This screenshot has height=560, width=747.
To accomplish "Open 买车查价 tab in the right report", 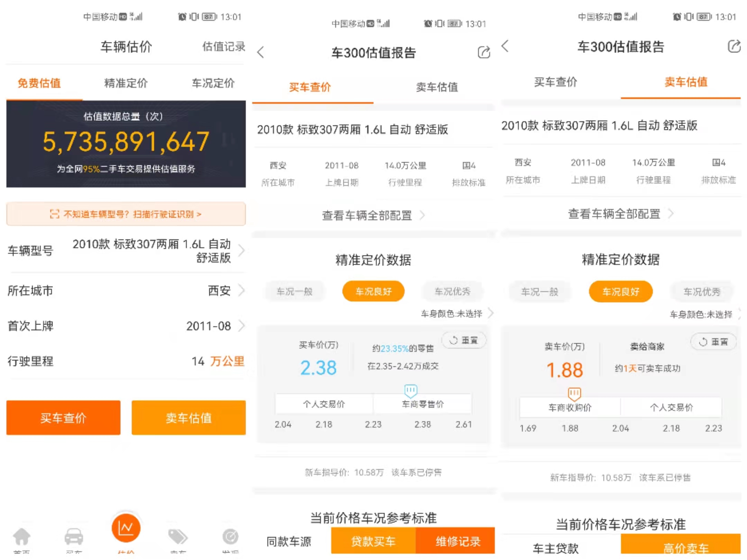I will [x=555, y=82].
